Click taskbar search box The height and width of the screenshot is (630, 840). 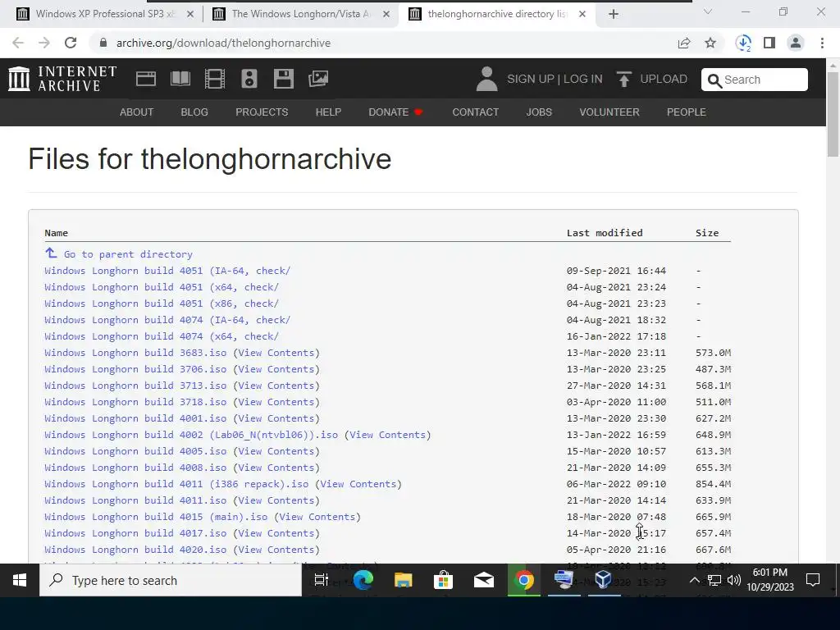pyautogui.click(x=171, y=580)
